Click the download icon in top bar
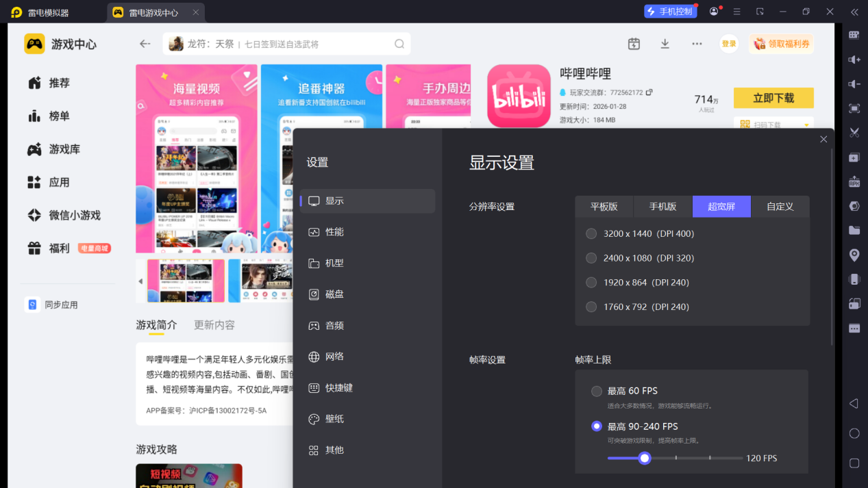 click(x=665, y=44)
